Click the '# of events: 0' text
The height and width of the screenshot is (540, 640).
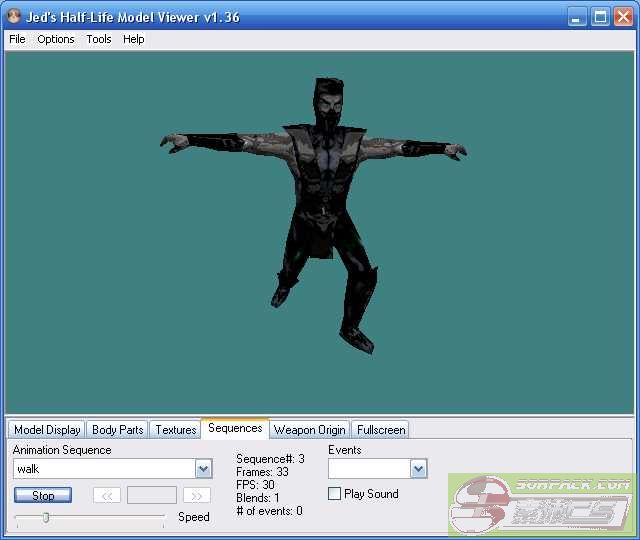pos(269,511)
